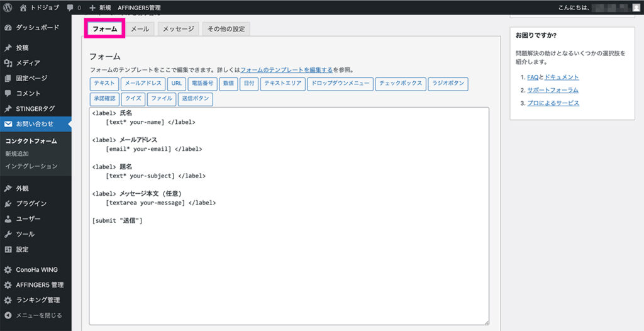Insert a 承諾確認 tag
This screenshot has height=331, width=644.
[104, 99]
